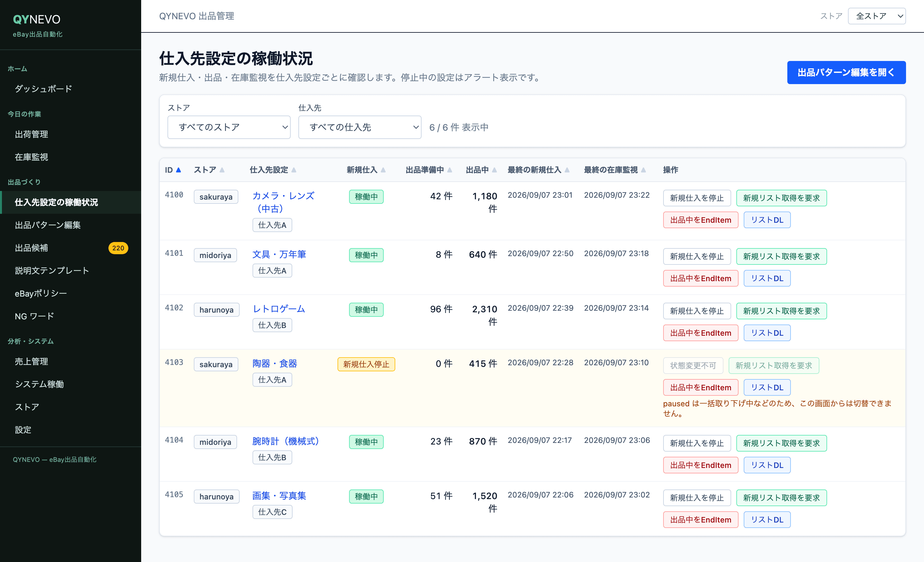Sort by 出品準備中 column header arrow
Image resolution: width=924 pixels, height=562 pixels.
click(x=449, y=170)
